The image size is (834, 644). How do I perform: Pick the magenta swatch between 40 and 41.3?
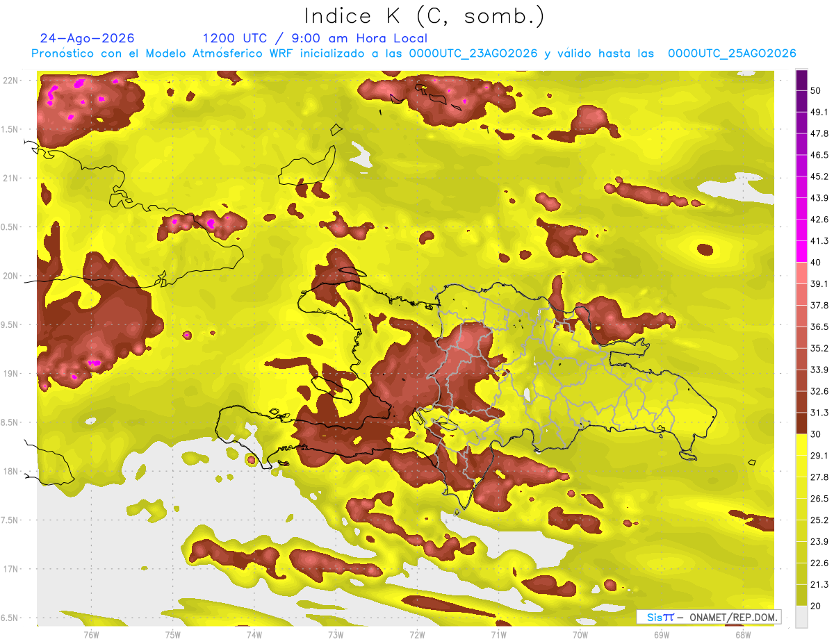[x=801, y=251]
